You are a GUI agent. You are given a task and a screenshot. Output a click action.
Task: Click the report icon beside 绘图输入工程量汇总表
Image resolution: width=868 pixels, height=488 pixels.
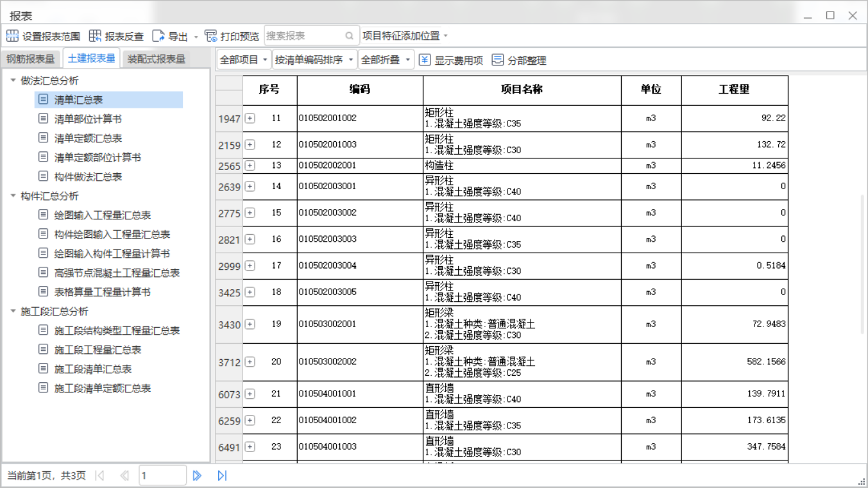43,215
